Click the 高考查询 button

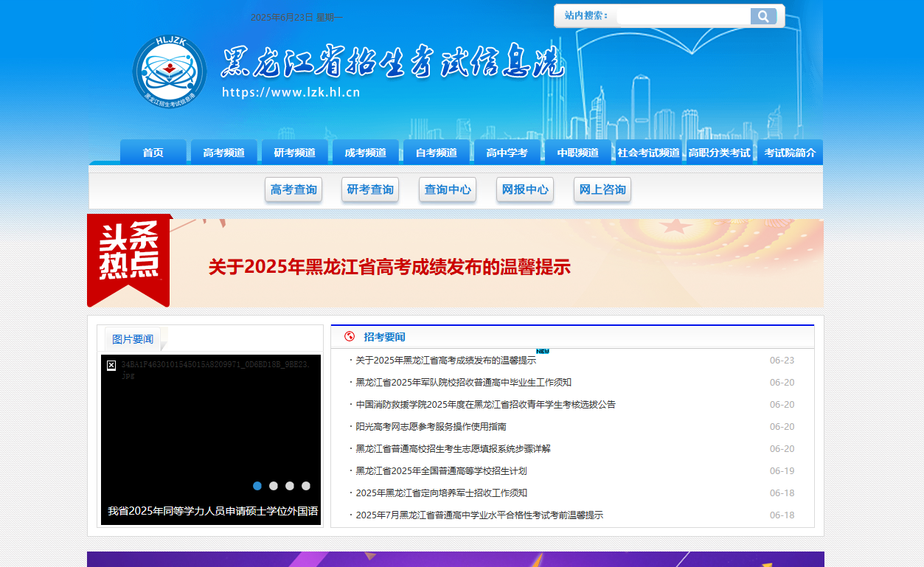(x=293, y=189)
